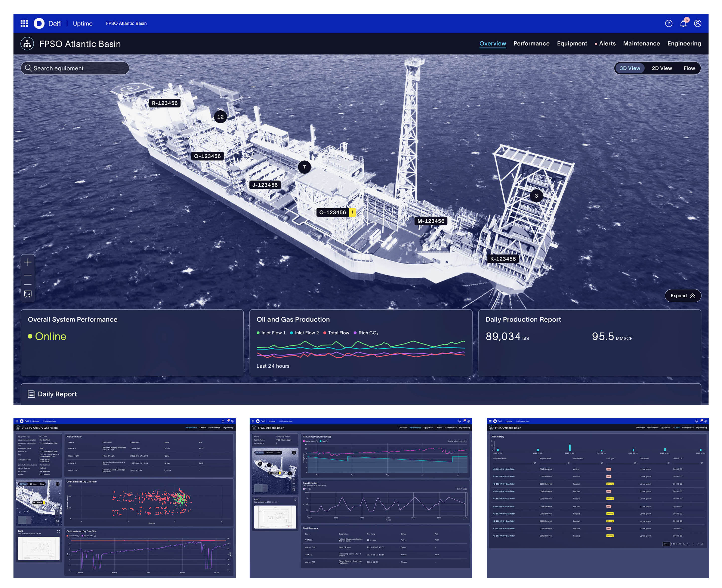
Task: Switch to 2D View in main map
Action: tap(662, 68)
